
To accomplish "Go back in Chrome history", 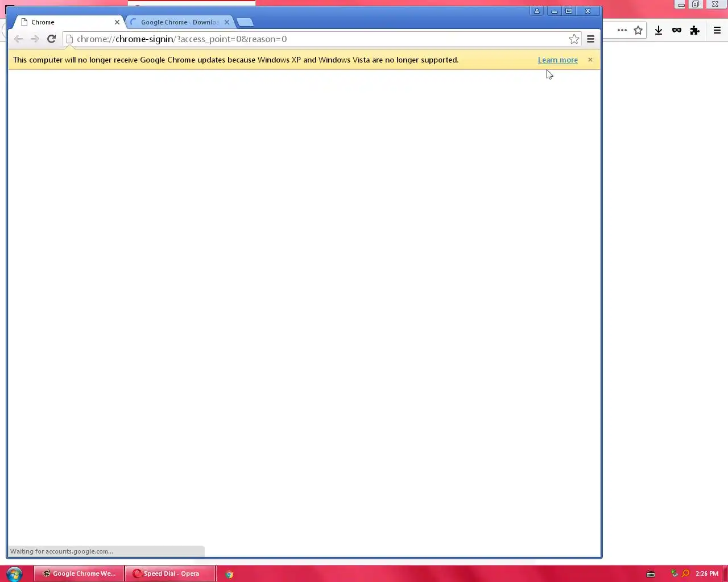I will click(18, 39).
